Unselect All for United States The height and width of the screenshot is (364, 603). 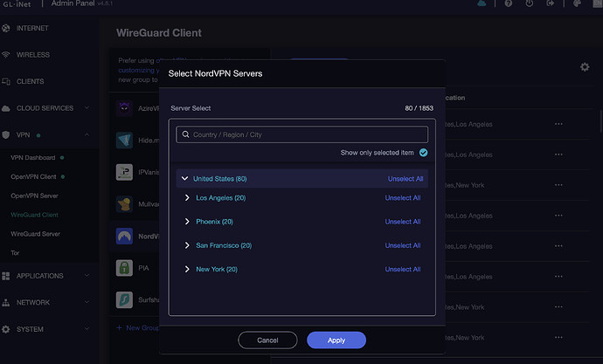pyautogui.click(x=405, y=178)
